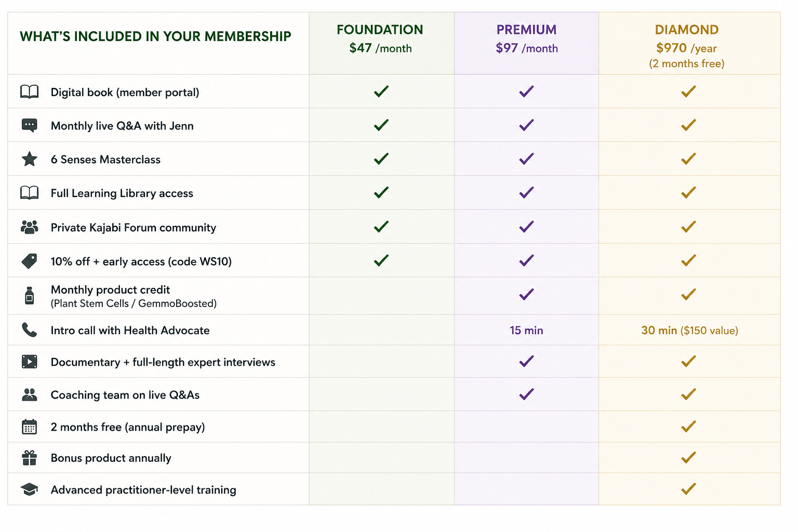The width and height of the screenshot is (798, 532).
Task: Click the price tag icon for 10% off code
Action: pos(29,261)
